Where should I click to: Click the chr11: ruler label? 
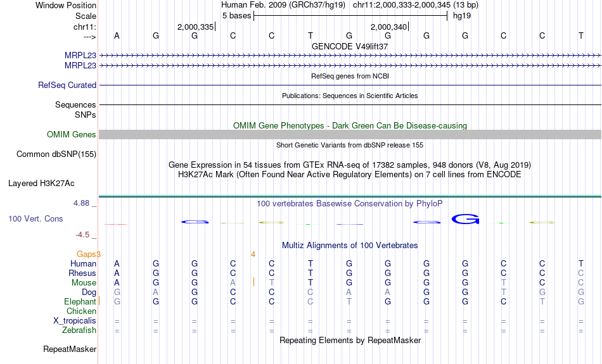pos(84,27)
